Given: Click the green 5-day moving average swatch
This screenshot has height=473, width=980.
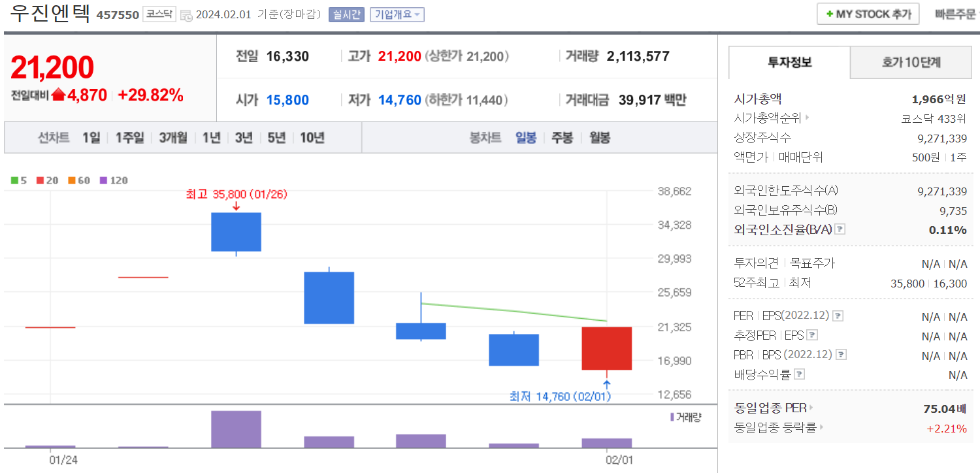Looking at the screenshot, I should pyautogui.click(x=14, y=180).
